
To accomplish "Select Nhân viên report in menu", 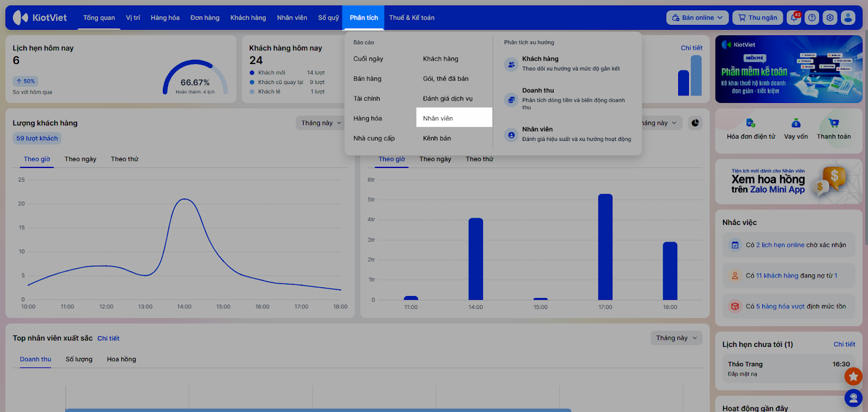I will coord(438,118).
